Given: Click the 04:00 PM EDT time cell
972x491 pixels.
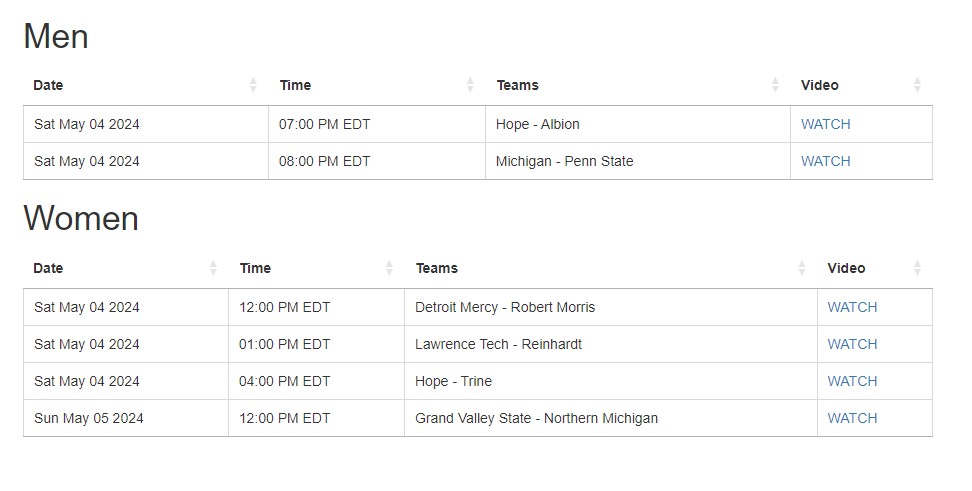Looking at the screenshot, I should [284, 382].
